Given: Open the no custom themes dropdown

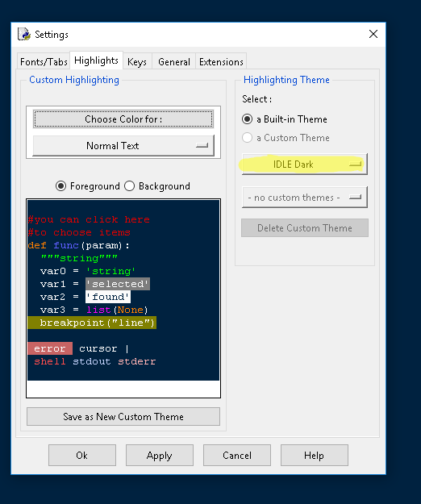Looking at the screenshot, I should pyautogui.click(x=305, y=198).
